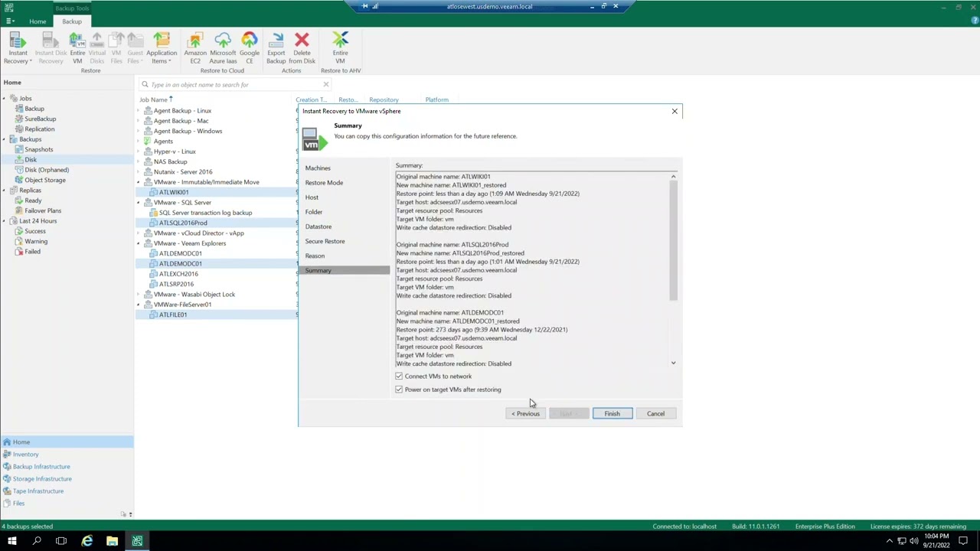Collapse the Backups tree node
This screenshot has width=980, height=551.
coord(4,139)
